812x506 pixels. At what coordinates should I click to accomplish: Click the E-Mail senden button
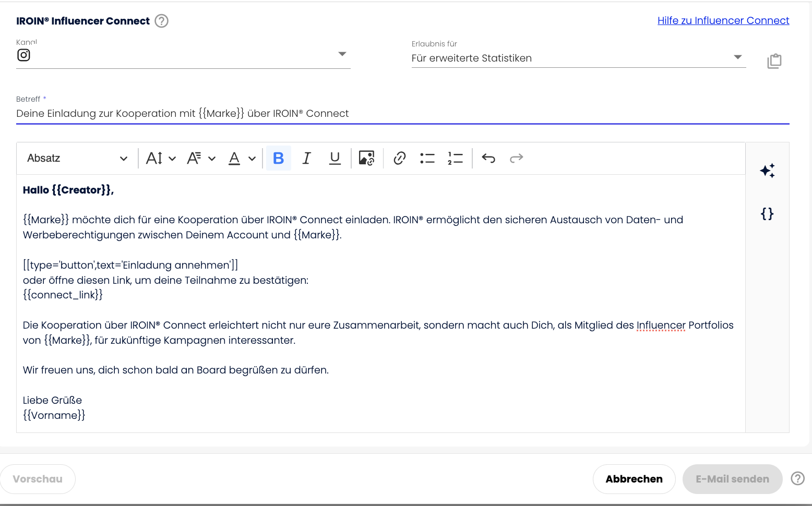(x=733, y=479)
